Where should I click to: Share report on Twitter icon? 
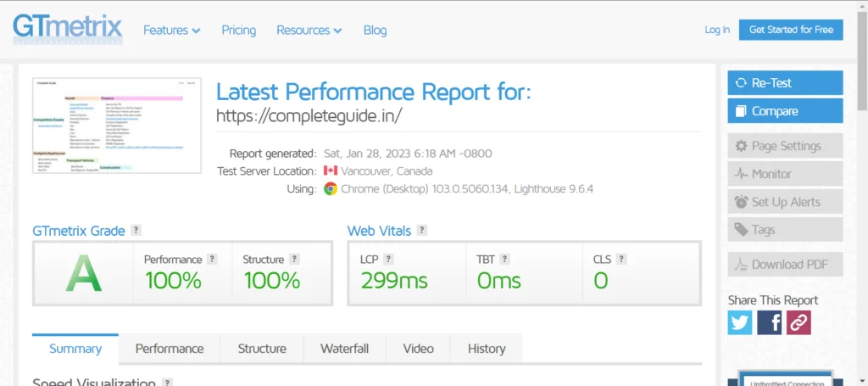pos(739,322)
